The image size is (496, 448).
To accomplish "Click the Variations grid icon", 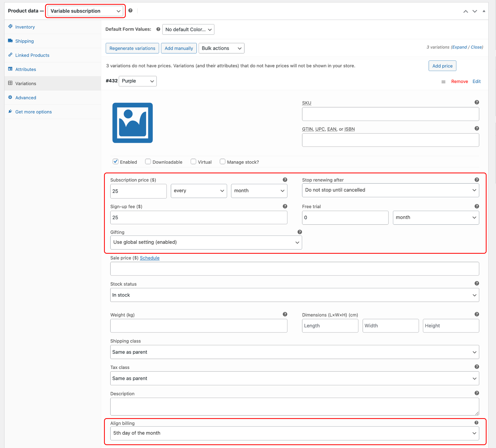I will point(10,83).
